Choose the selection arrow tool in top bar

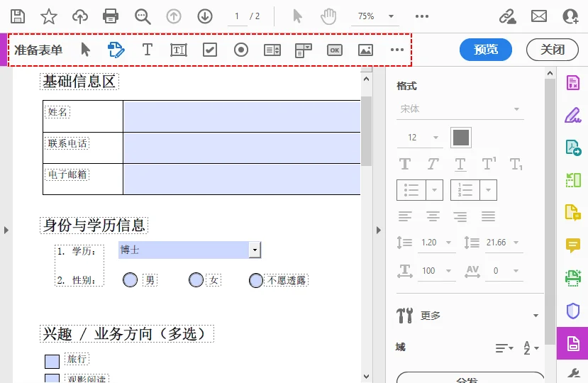297,16
